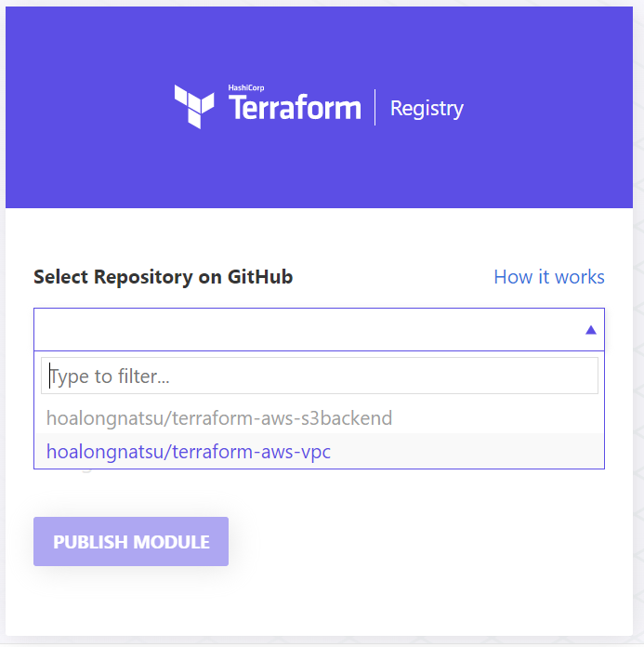Viewport: 644px width, 647px height.
Task: Choose hoalongnatsu/terraform-aws-vpc from the list
Action: tap(189, 453)
